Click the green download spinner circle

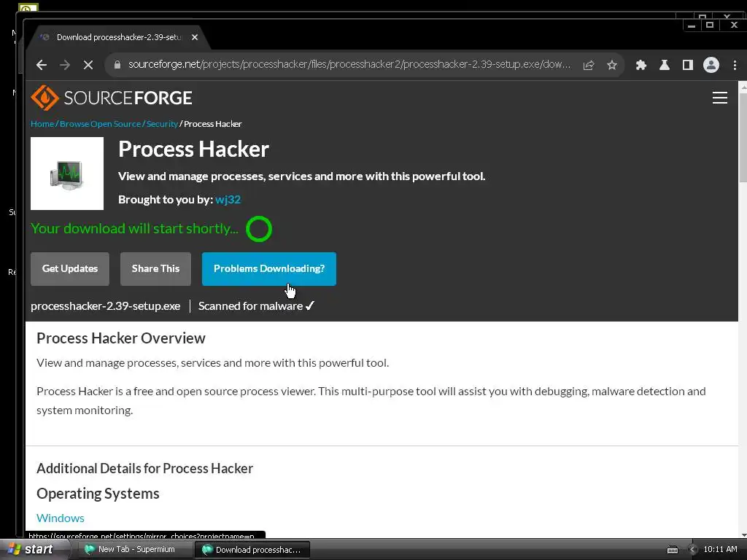259,229
